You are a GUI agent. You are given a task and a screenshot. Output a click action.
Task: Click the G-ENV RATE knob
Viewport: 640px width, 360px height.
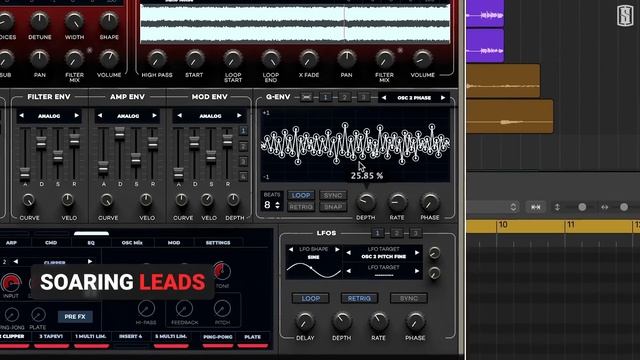click(397, 202)
